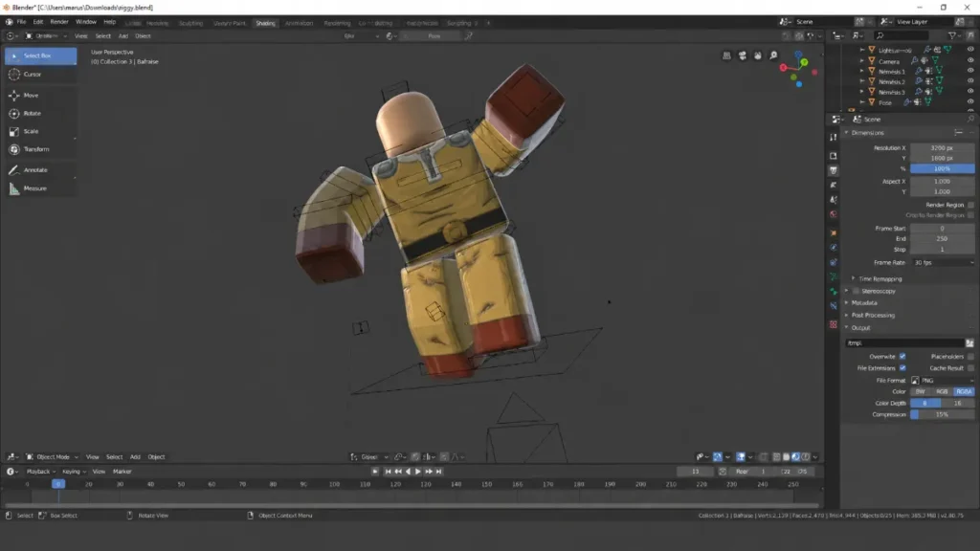Viewport: 980px width, 551px height.
Task: Enable the Stereoscopy checkbox
Action: click(857, 291)
